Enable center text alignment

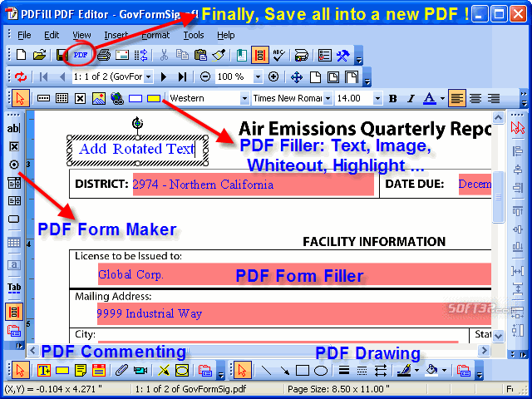tap(475, 99)
